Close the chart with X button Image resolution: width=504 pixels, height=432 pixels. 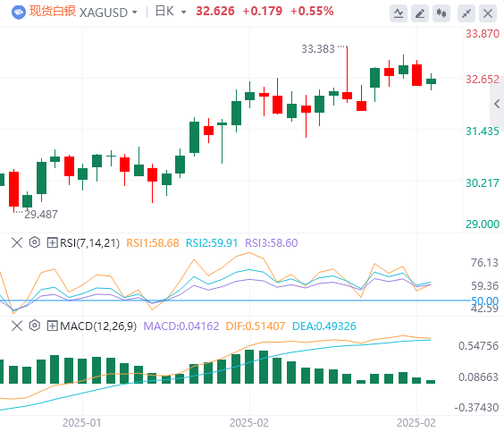point(488,13)
